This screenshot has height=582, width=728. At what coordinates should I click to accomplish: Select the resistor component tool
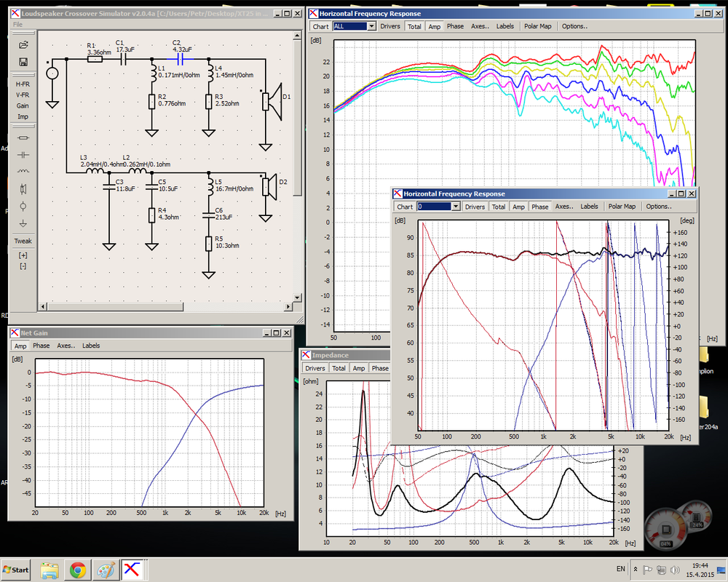pyautogui.click(x=23, y=137)
